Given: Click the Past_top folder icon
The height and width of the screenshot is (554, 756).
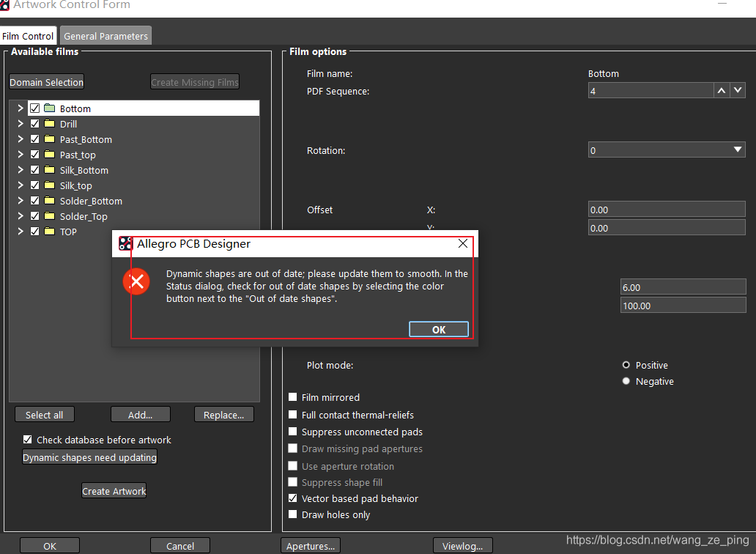Looking at the screenshot, I should pyautogui.click(x=49, y=155).
